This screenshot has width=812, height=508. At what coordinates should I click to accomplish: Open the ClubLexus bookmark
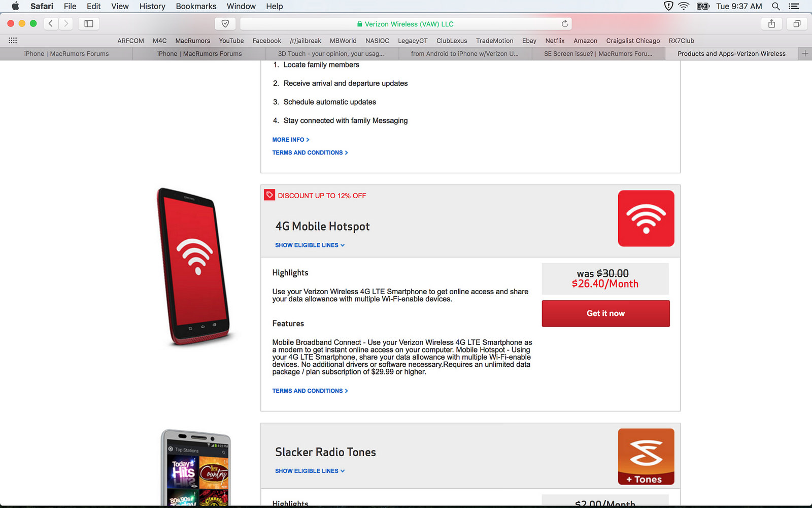pyautogui.click(x=452, y=41)
